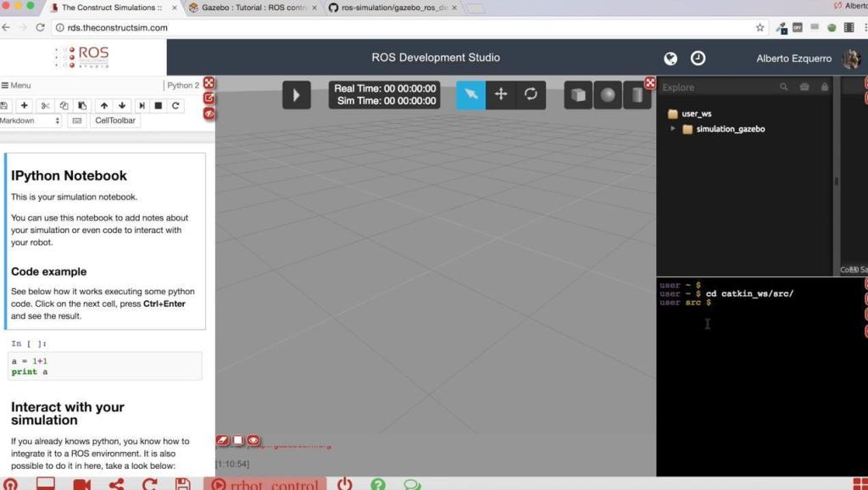Insert a cylinder shape into simulation
The image size is (868, 490).
[637, 95]
